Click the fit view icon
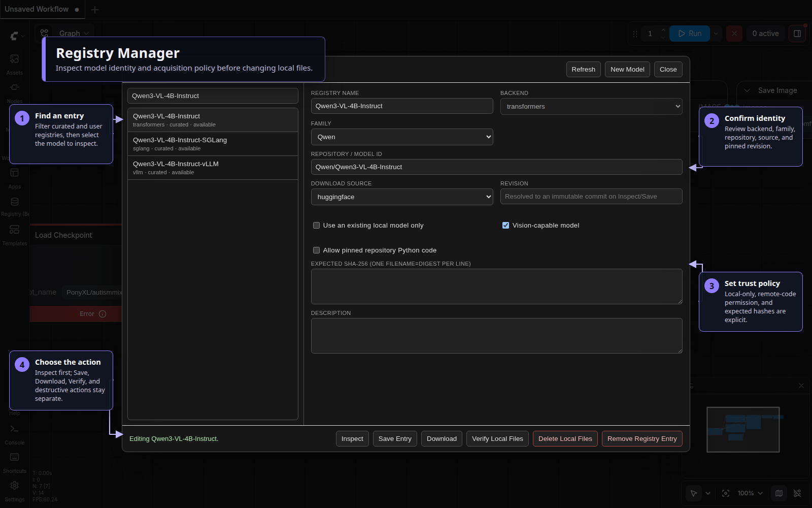Screen dimensions: 812x508 click(726, 493)
